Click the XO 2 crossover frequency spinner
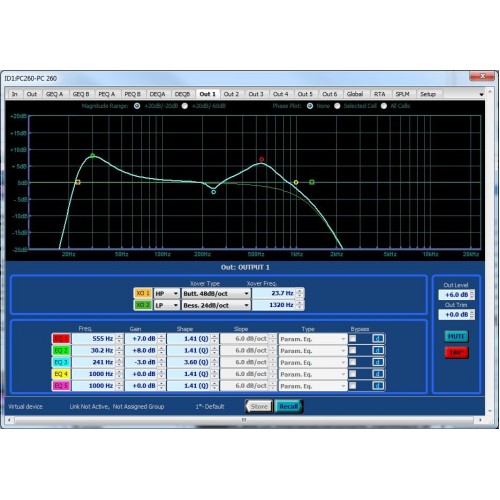The image size is (500, 500). pos(300,305)
